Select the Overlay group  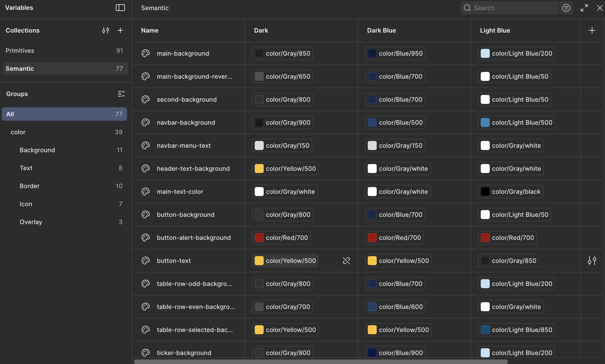[x=31, y=222]
